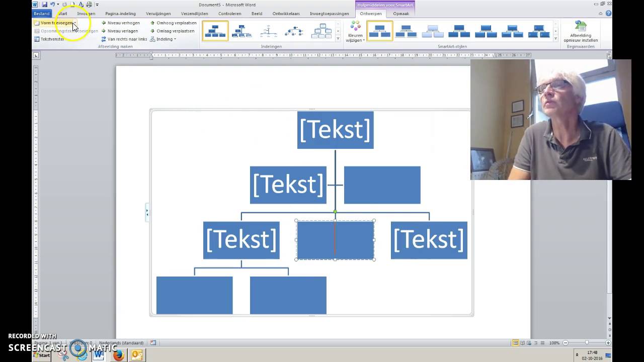Switch to the Beeld tab
Screen dimensions: 644x362
[x=257, y=14]
